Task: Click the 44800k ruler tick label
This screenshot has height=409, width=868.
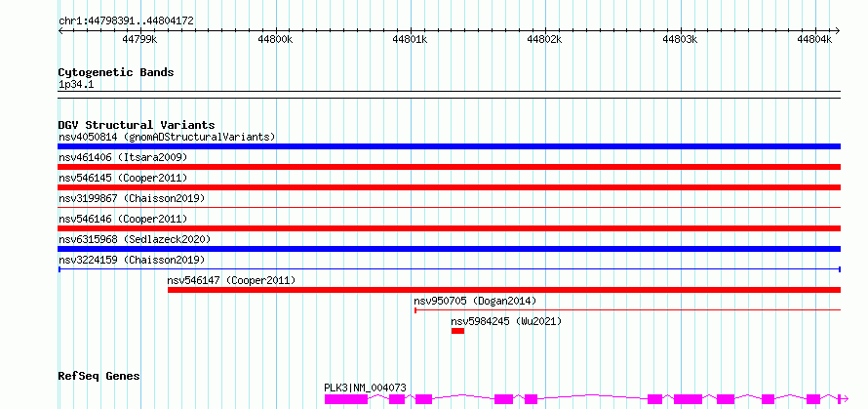Action: [x=275, y=40]
